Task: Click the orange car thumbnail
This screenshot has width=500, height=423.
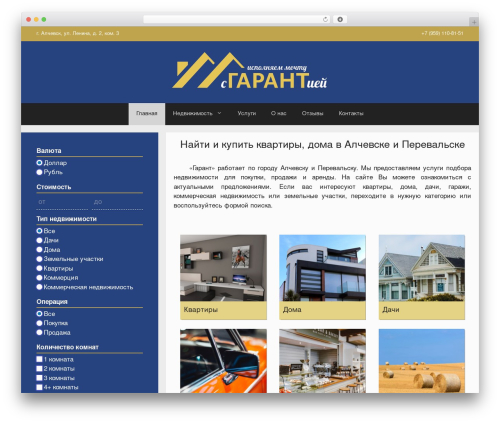Action: [x=223, y=361]
